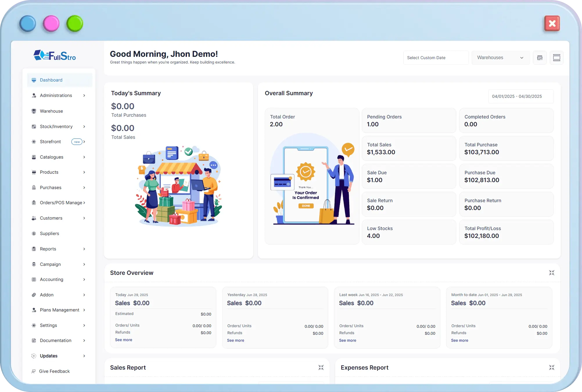Expand the Administrations menu chevron
582x392 pixels.
click(x=84, y=95)
